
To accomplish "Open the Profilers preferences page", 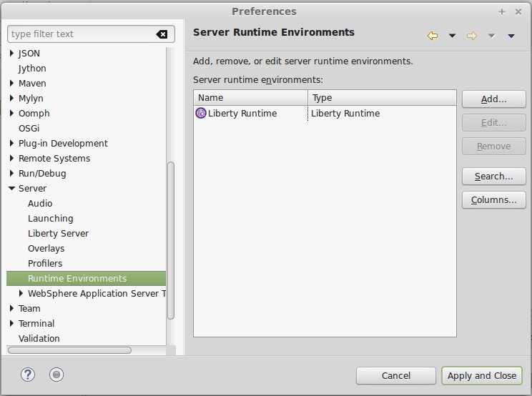I will click(45, 264).
